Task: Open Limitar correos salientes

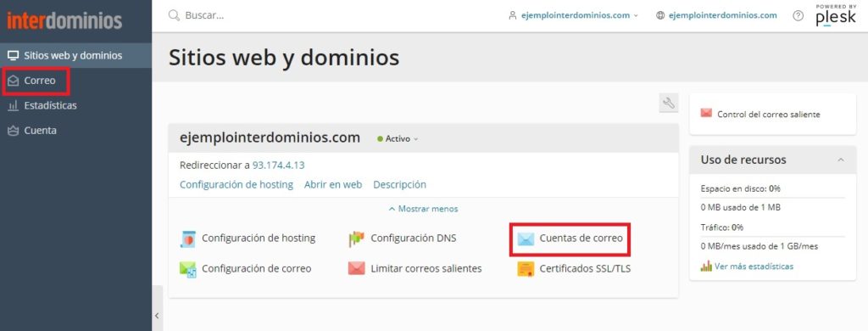Action: coord(426,268)
